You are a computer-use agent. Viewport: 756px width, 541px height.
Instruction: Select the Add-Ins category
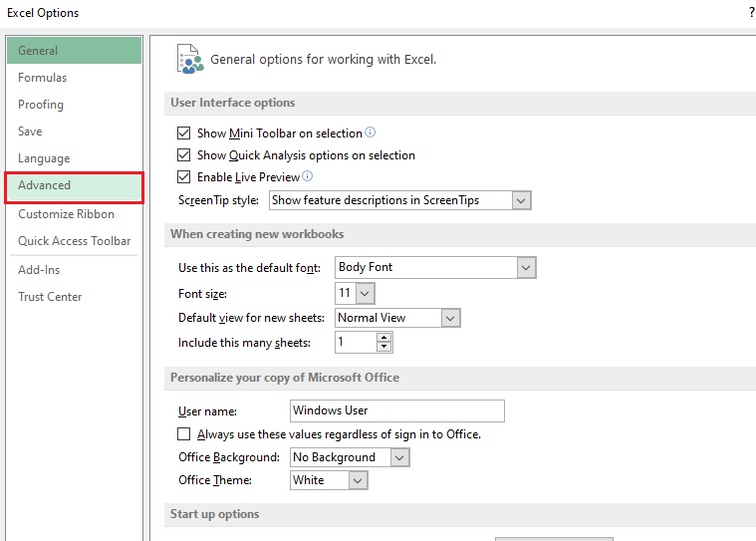click(x=75, y=270)
